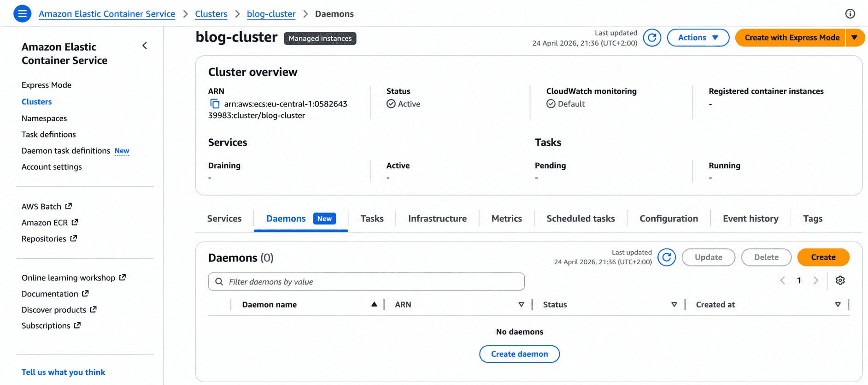Image resolution: width=868 pixels, height=385 pixels.
Task: Expand Create with Express Mode split arrow
Action: 855,38
